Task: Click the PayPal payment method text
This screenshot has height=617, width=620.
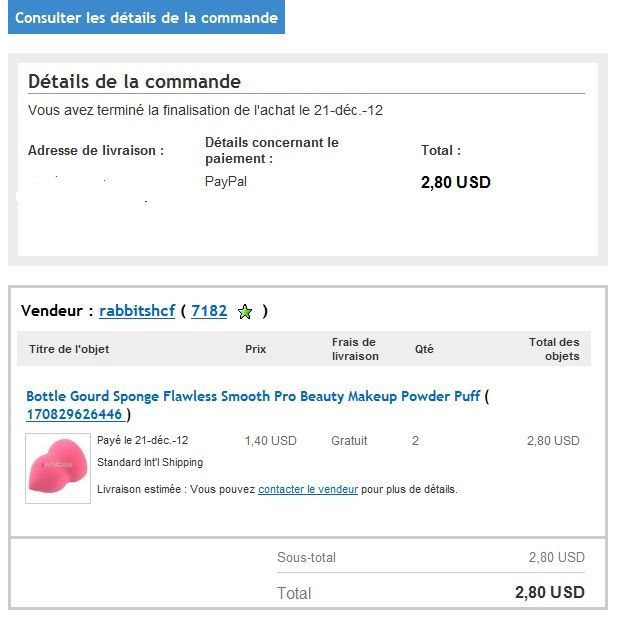Action: [x=225, y=182]
